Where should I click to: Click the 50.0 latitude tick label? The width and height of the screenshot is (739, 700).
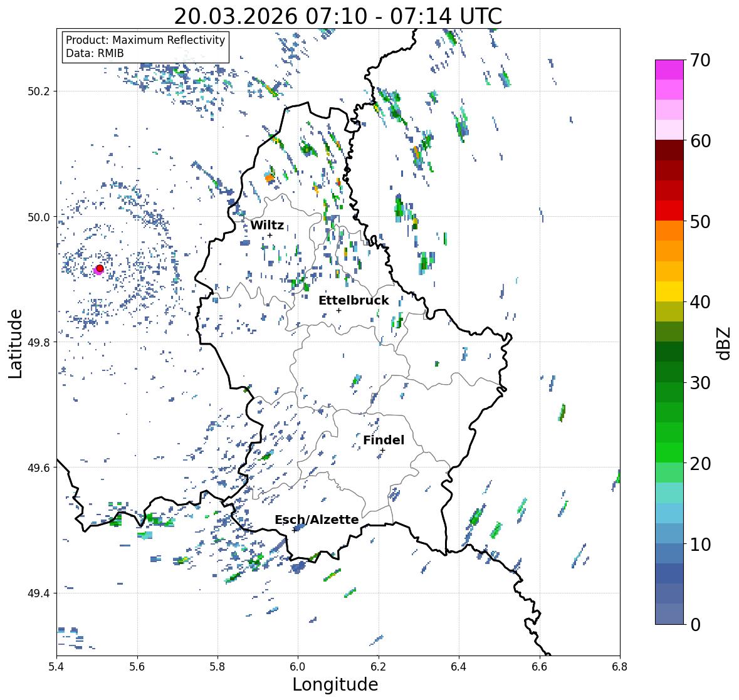[x=39, y=217]
